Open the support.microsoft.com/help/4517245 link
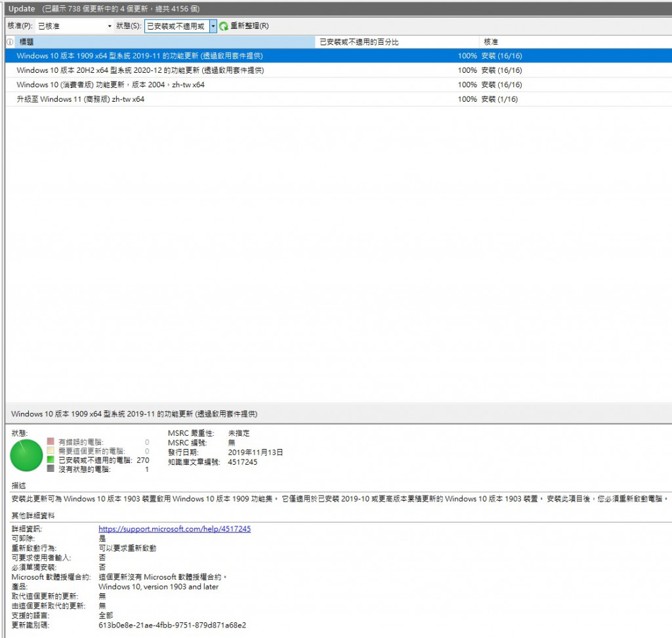Viewport: 672px width, 638px height. click(x=175, y=528)
